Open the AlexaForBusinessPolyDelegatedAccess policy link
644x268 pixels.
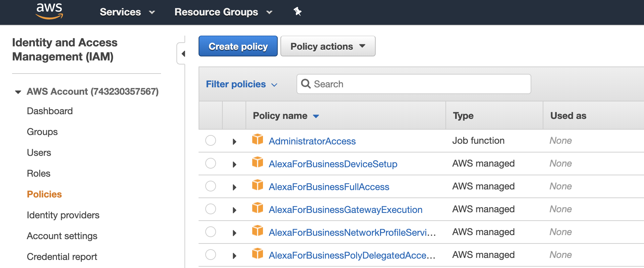pos(352,255)
